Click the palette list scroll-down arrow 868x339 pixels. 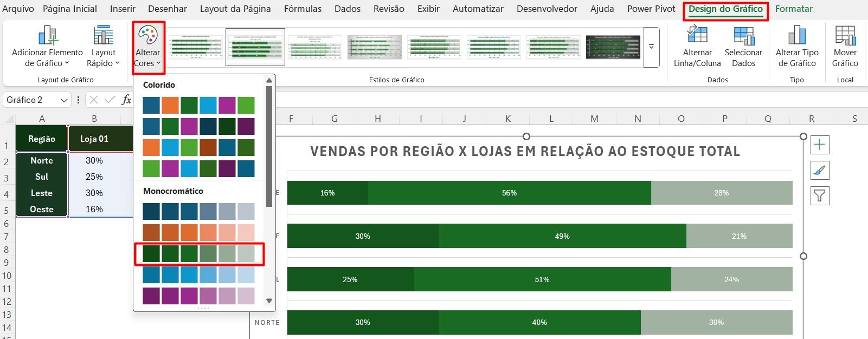pos(269,301)
